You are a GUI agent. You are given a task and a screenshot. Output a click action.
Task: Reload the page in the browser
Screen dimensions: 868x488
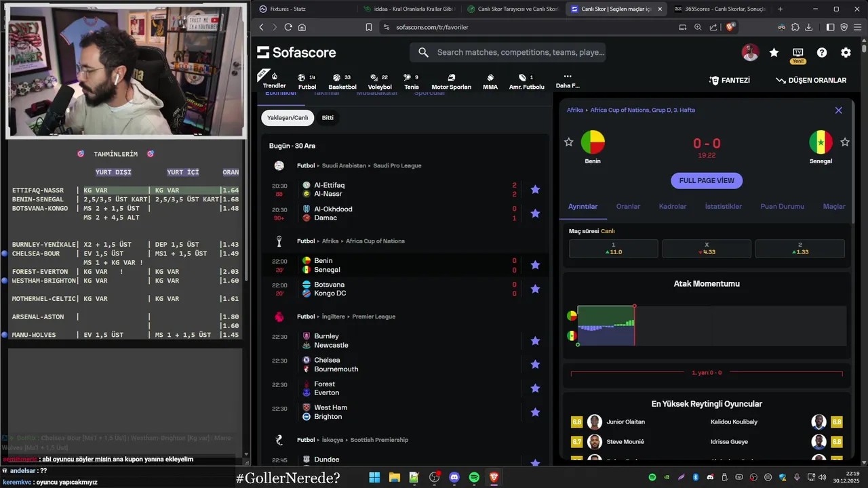click(x=288, y=27)
